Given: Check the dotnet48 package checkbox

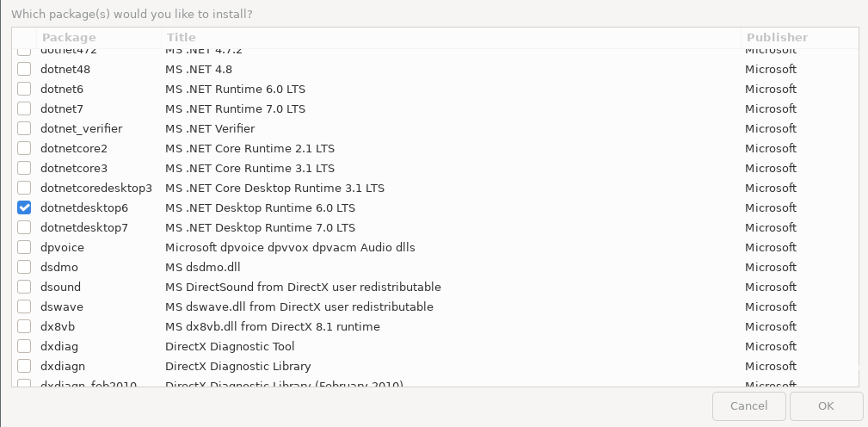Looking at the screenshot, I should pyautogui.click(x=24, y=69).
